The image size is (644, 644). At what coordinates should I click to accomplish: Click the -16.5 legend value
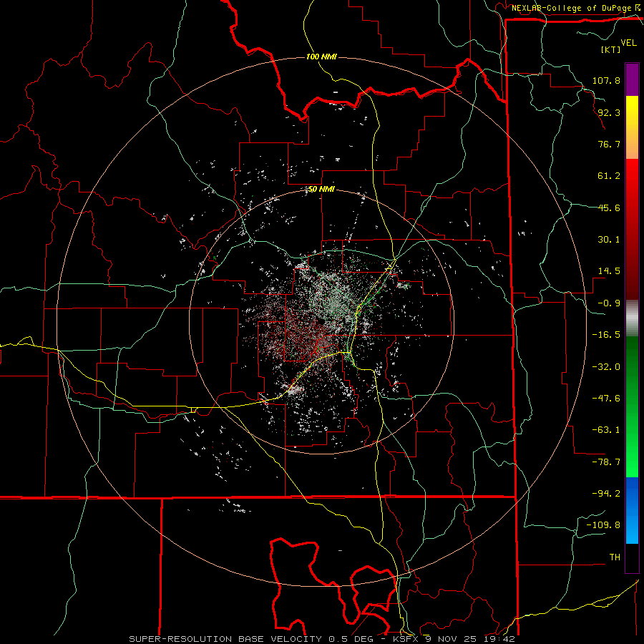tap(606, 335)
